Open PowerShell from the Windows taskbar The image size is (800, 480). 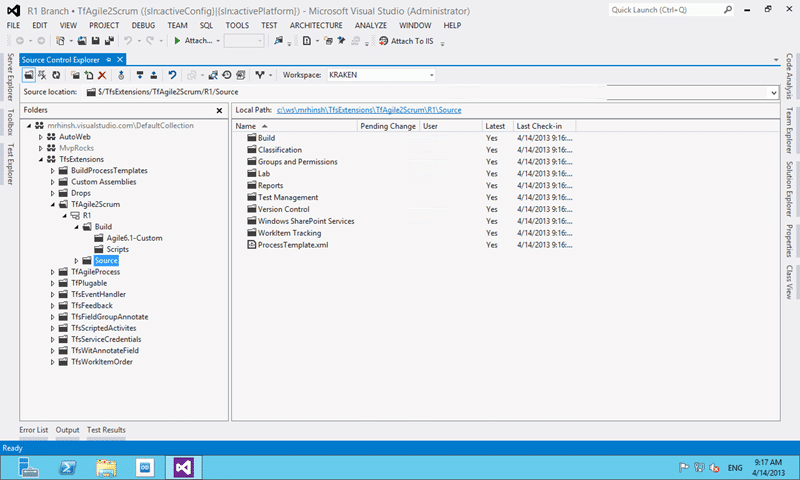click(x=67, y=468)
